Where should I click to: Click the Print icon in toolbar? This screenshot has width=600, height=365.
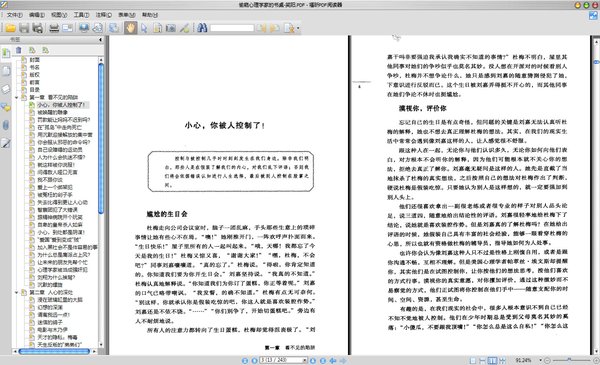[54, 28]
